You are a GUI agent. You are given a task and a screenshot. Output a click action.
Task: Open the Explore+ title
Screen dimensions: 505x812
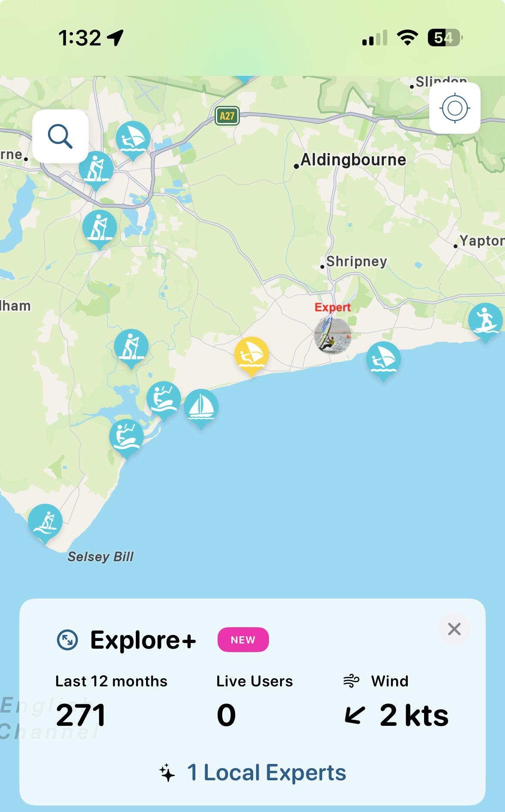click(143, 640)
